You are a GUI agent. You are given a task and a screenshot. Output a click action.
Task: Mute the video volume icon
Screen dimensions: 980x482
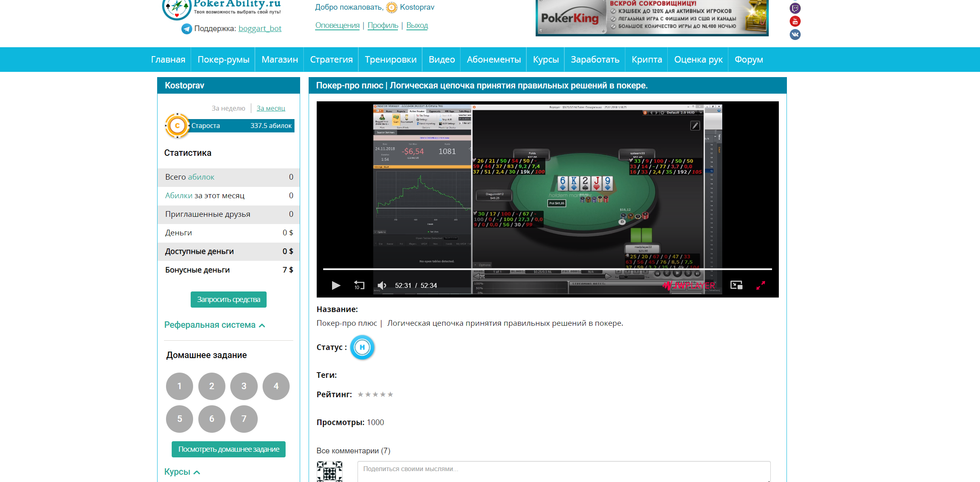coord(382,285)
